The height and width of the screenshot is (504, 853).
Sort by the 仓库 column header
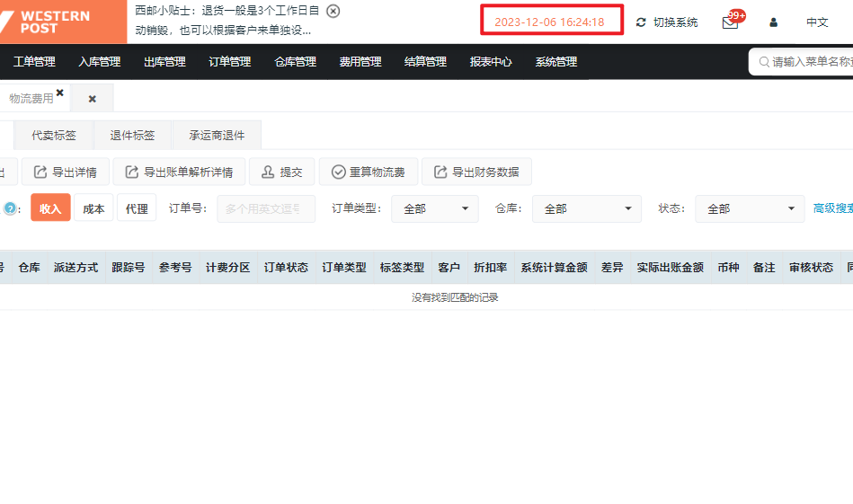30,268
